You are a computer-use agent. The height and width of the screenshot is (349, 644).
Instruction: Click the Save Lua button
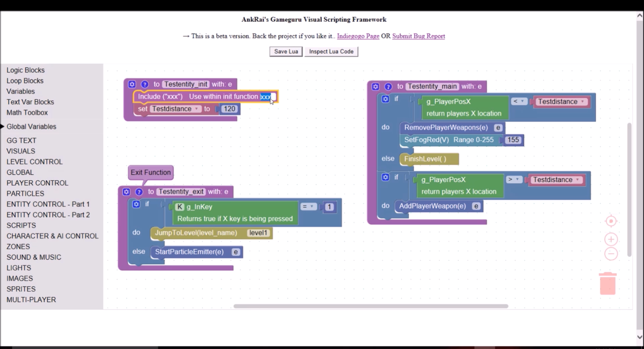[285, 51]
